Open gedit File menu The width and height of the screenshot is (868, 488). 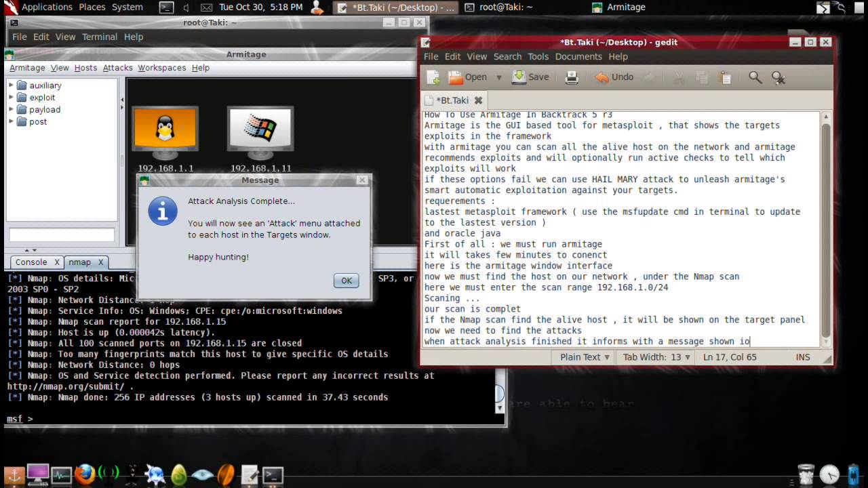[x=431, y=57]
